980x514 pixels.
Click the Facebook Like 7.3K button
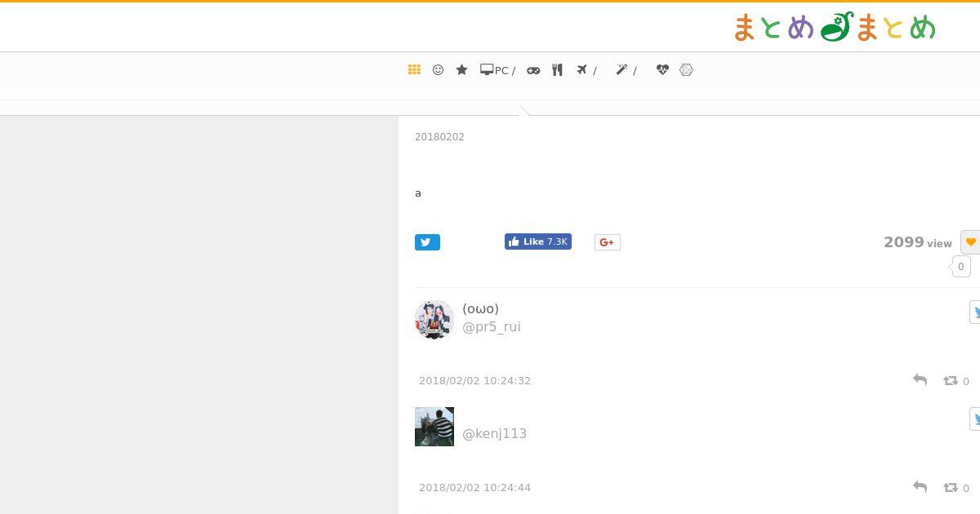(538, 241)
